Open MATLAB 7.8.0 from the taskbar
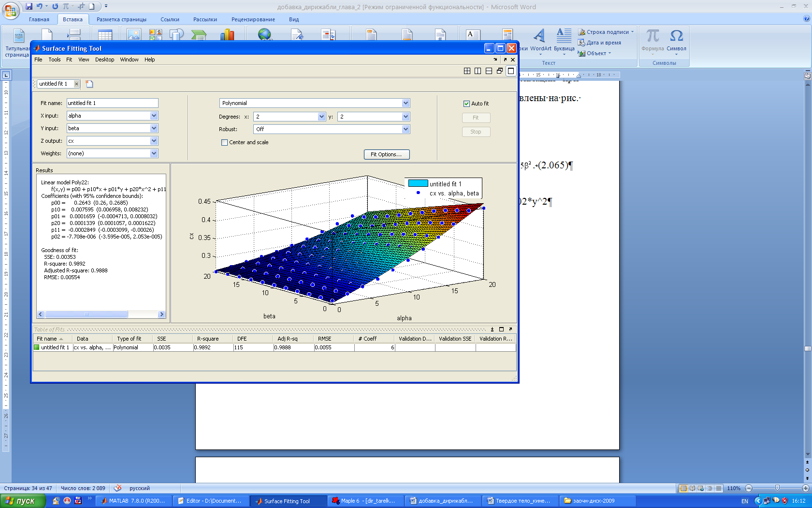The height and width of the screenshot is (508, 812). pos(132,501)
